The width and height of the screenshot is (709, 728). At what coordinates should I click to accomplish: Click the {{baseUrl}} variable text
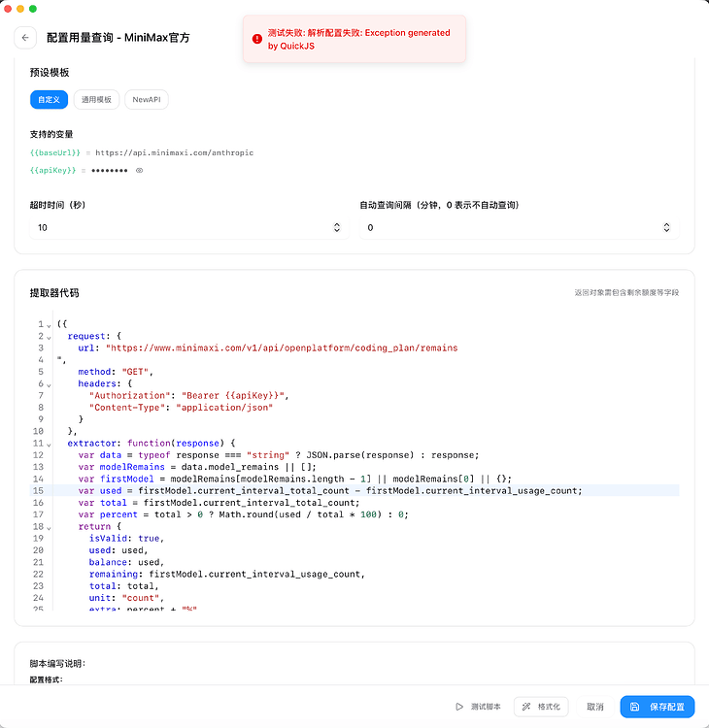[54, 152]
